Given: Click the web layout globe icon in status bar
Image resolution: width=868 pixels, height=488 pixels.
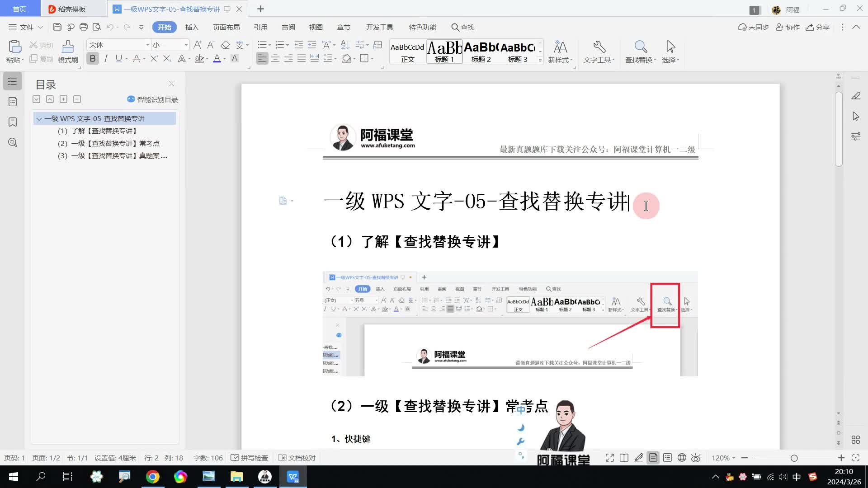Looking at the screenshot, I should pyautogui.click(x=682, y=458).
